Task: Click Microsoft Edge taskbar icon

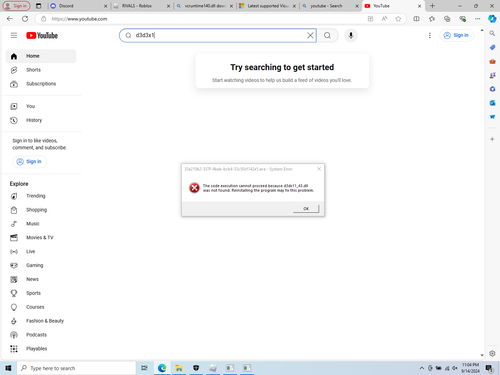Action: click(x=162, y=368)
